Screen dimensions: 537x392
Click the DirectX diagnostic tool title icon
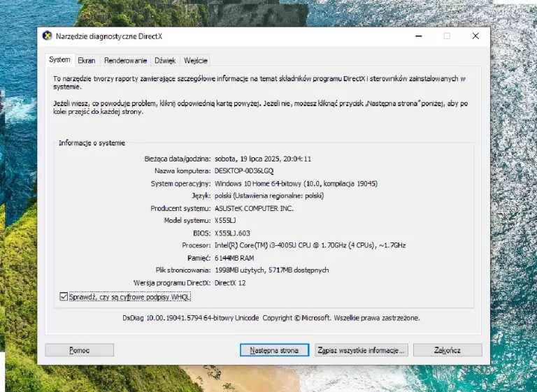point(47,36)
